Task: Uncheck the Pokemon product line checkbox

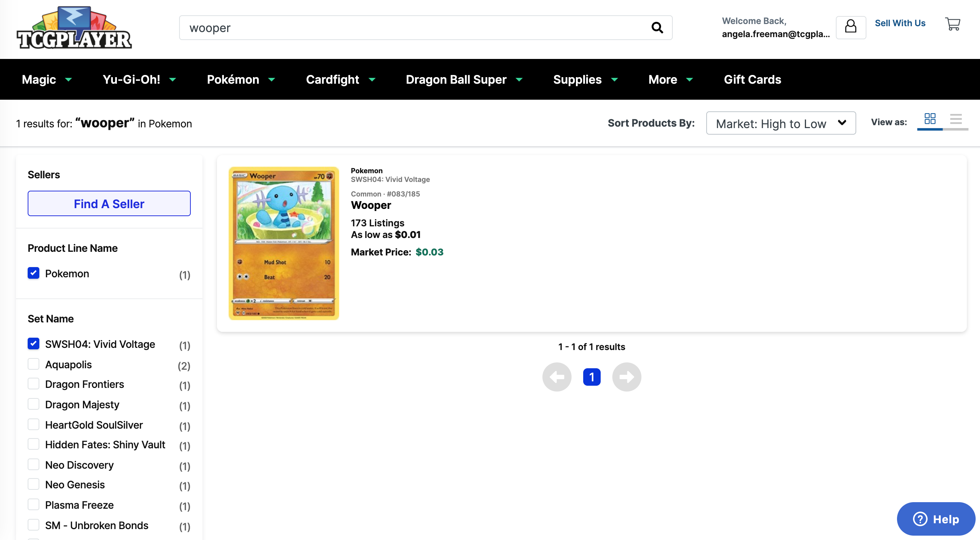Action: coord(33,273)
